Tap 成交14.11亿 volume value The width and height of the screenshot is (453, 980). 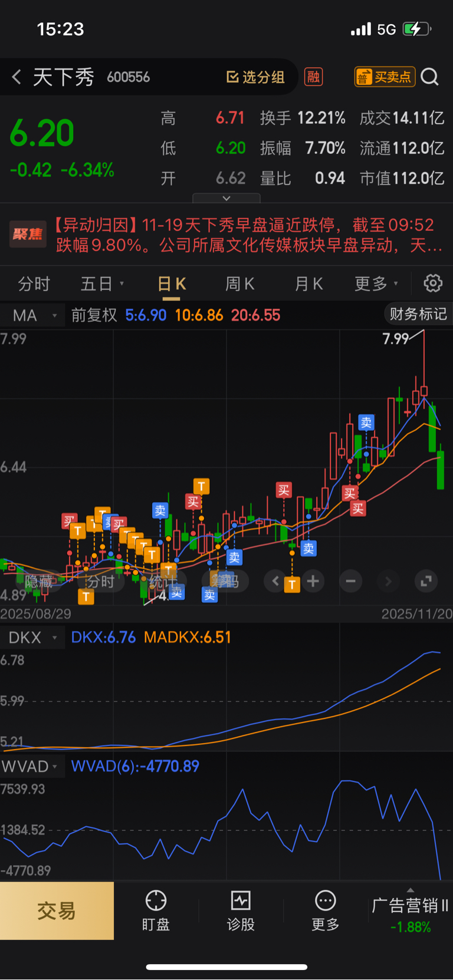402,118
